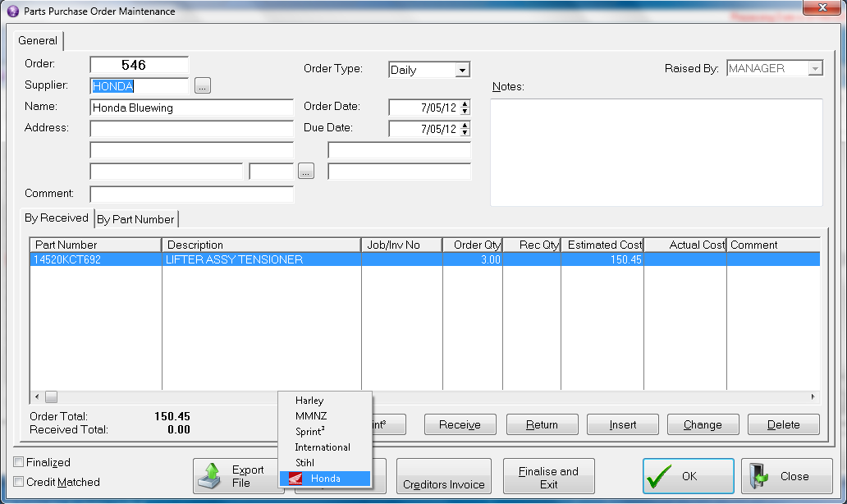Click the Actual Cost column header
The height and width of the screenshot is (504, 847).
(685, 245)
